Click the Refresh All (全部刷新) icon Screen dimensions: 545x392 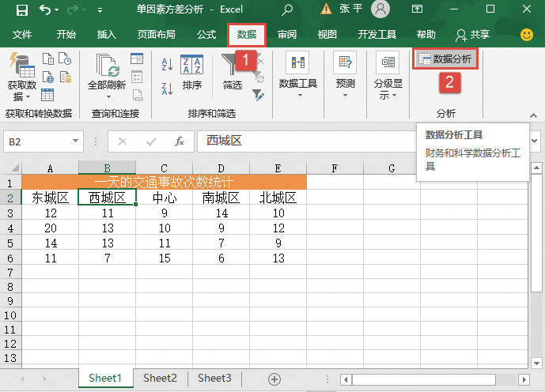[x=106, y=70]
